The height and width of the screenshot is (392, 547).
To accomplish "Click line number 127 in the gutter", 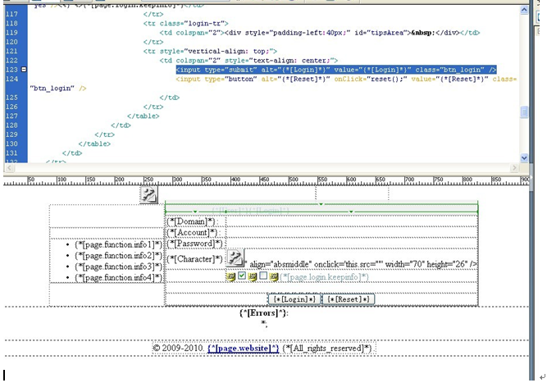I will click(x=11, y=116).
